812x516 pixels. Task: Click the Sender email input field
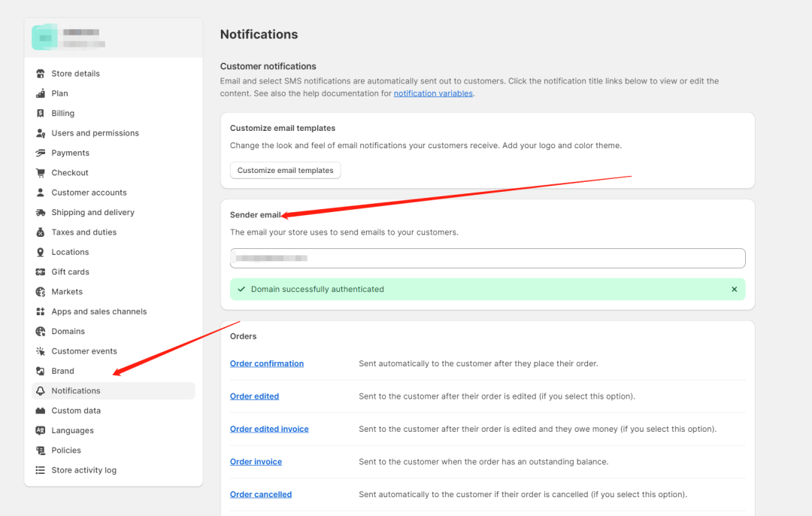[x=487, y=259]
